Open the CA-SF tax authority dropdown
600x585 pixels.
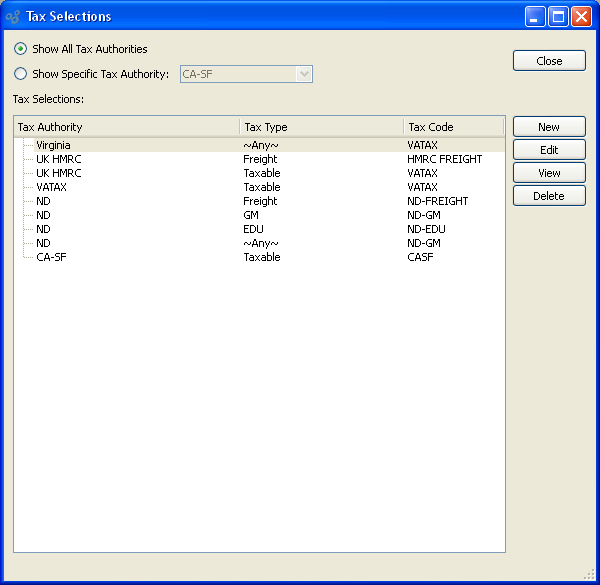[304, 74]
